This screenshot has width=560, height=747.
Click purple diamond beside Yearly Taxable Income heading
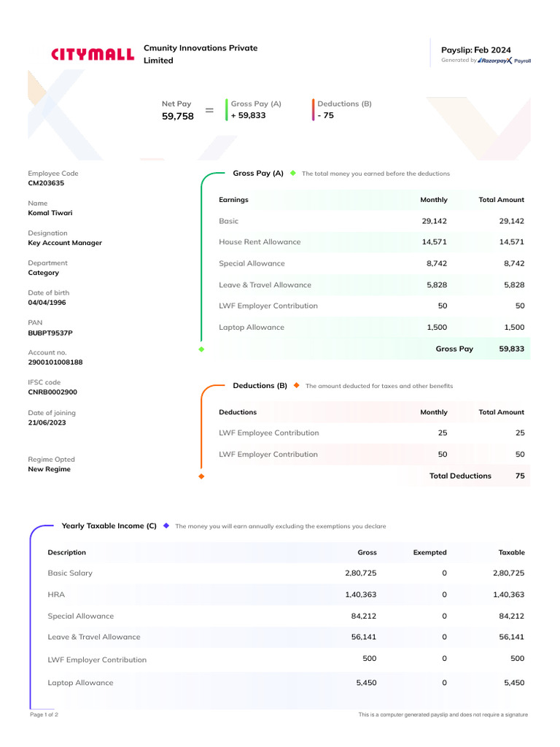[x=166, y=525]
